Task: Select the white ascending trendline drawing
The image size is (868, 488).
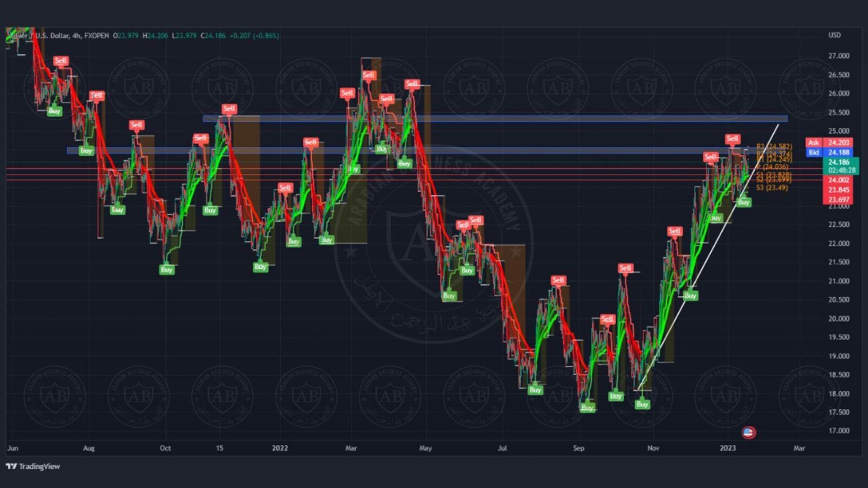Action: click(709, 257)
